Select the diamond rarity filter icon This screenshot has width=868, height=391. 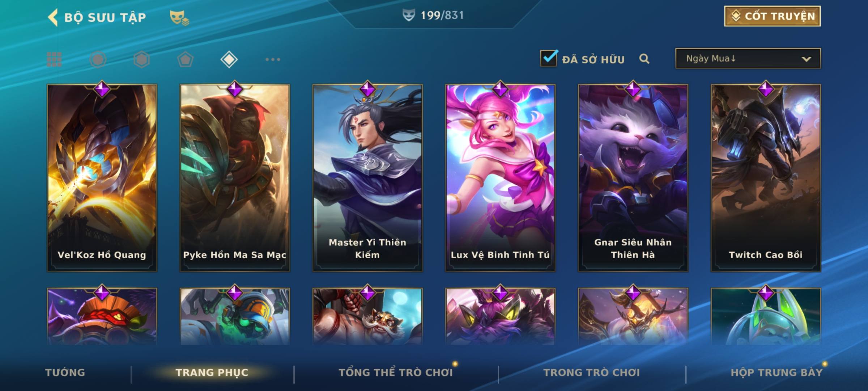[229, 59]
